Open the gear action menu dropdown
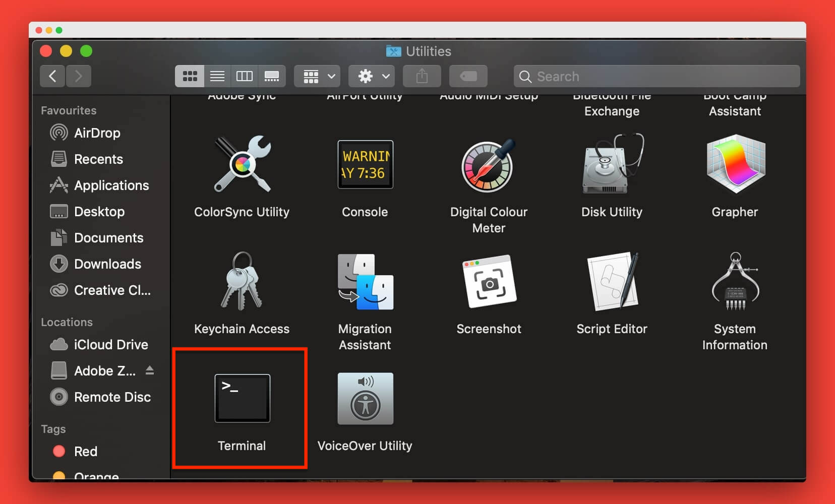835x504 pixels. tap(372, 76)
